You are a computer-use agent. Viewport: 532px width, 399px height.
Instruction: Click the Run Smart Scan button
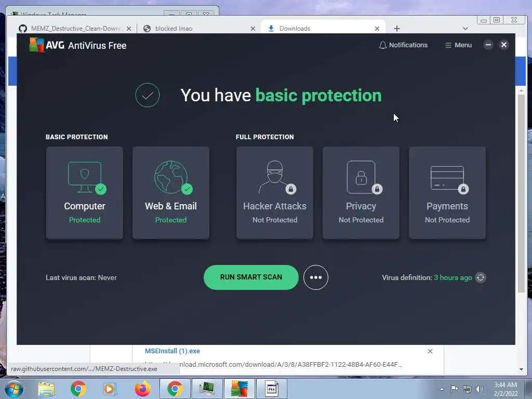coord(251,277)
